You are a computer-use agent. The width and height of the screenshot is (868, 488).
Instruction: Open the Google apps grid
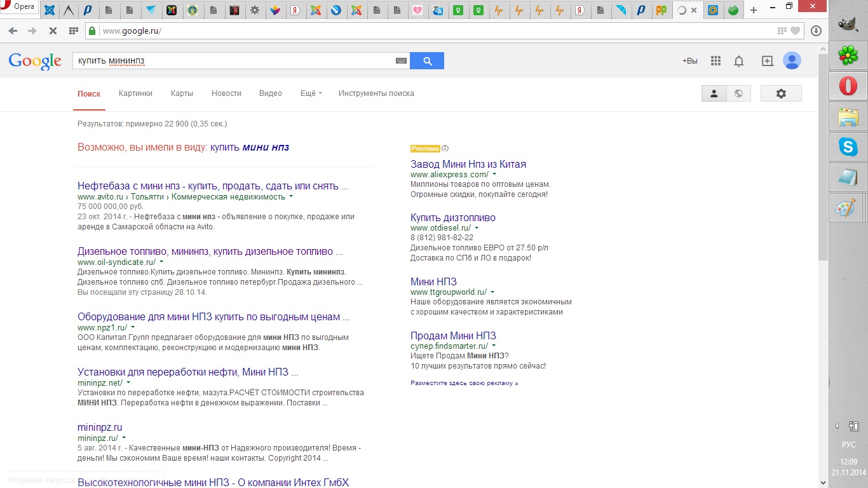(715, 61)
